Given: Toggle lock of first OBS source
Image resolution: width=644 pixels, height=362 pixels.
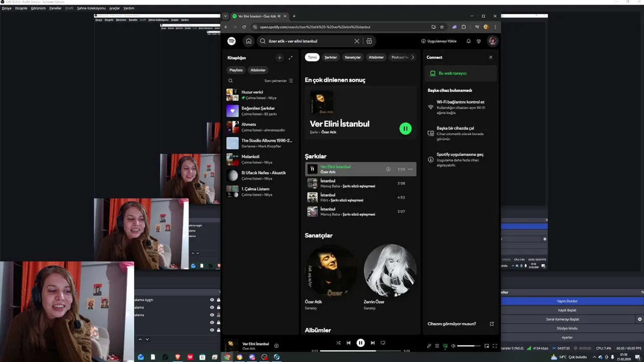Looking at the screenshot, I should pyautogui.click(x=218, y=300).
